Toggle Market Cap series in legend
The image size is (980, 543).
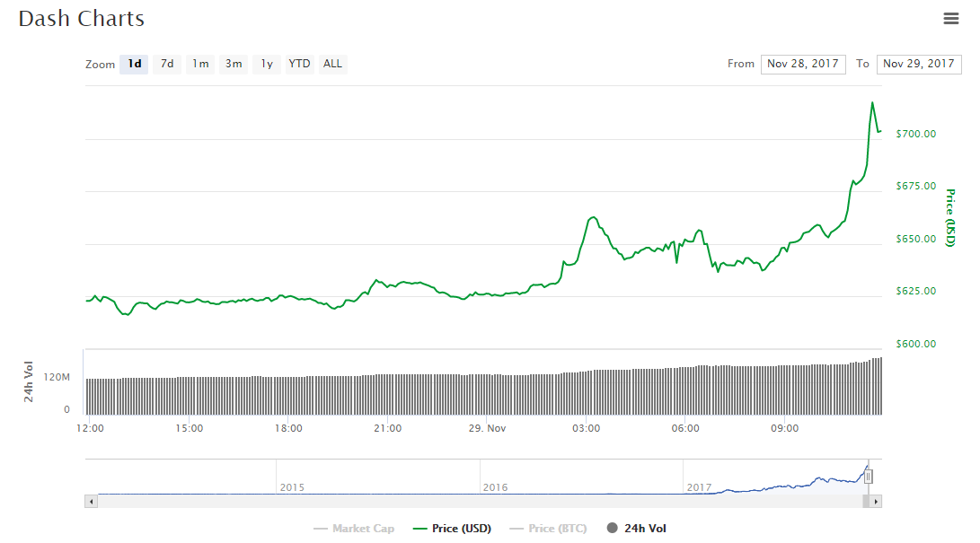[355, 529]
